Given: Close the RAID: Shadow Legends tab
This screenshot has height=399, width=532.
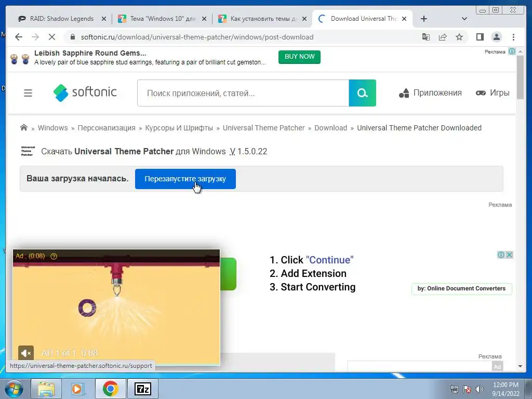Looking at the screenshot, I should click(x=104, y=19).
